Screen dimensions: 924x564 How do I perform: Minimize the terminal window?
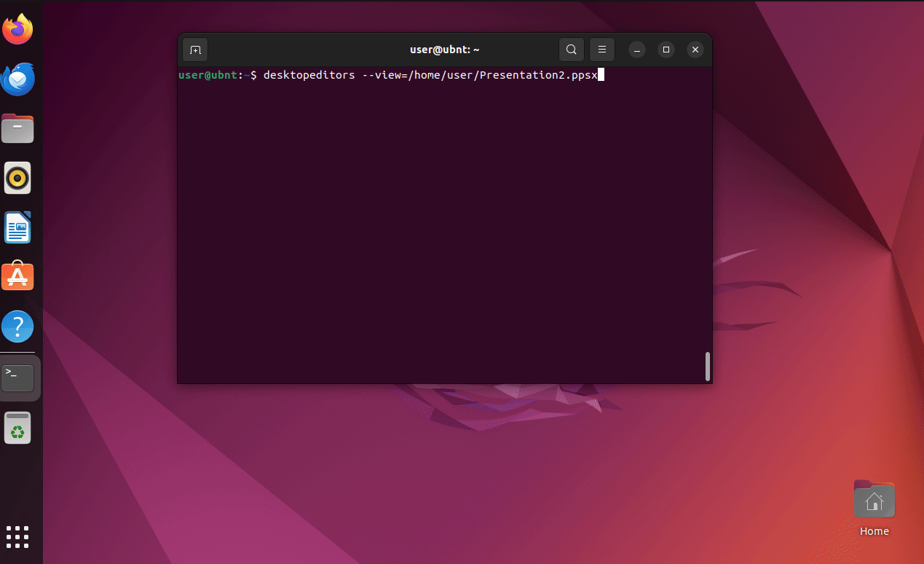[637, 50]
